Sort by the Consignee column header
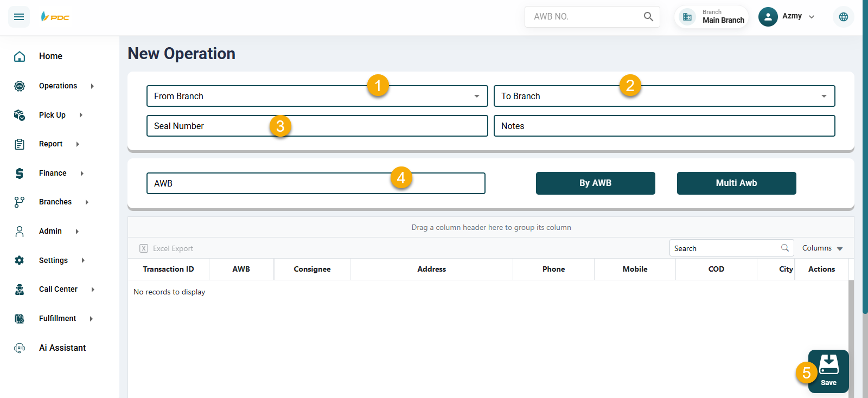 click(312, 269)
